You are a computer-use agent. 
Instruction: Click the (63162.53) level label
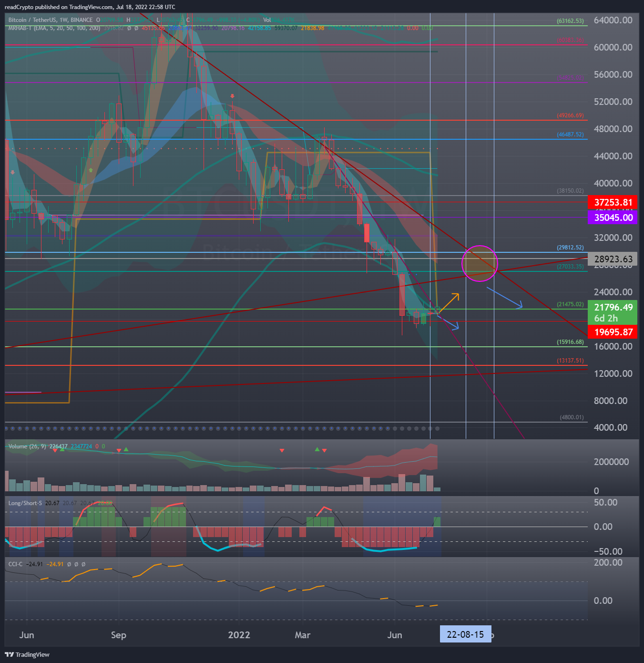coord(570,21)
